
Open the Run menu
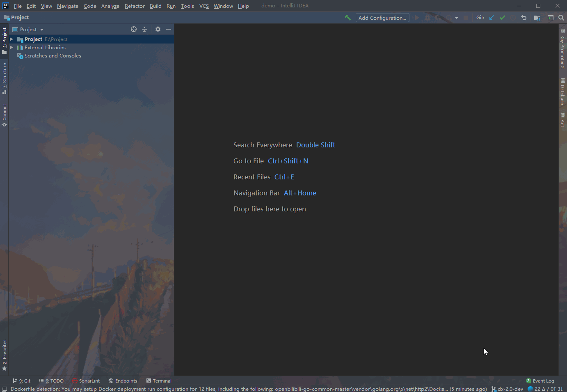pyautogui.click(x=171, y=6)
